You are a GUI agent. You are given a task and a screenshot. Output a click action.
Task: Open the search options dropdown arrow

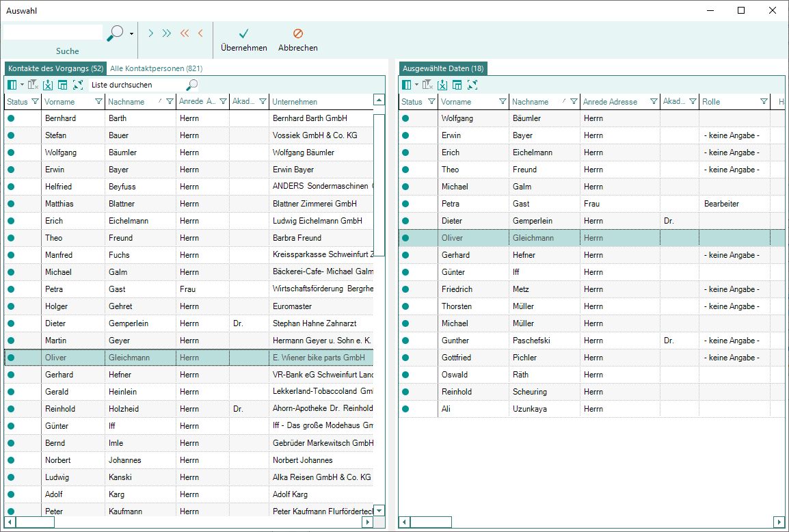(x=131, y=34)
